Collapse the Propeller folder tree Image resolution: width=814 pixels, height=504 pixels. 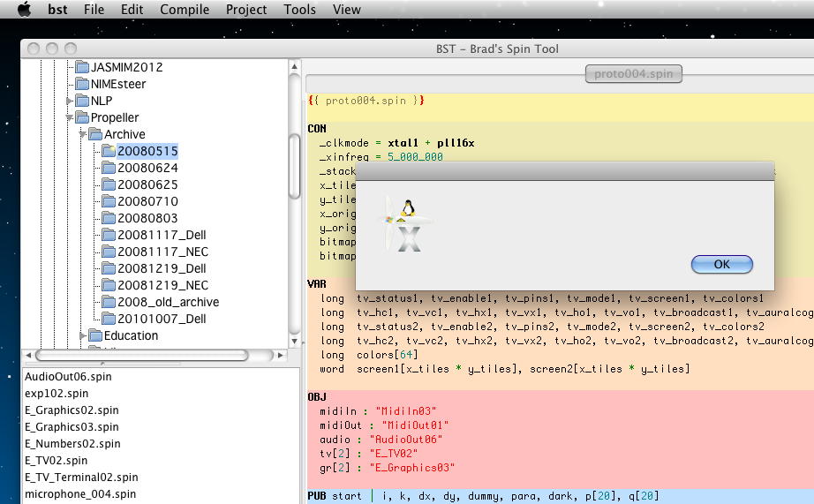click(x=70, y=117)
